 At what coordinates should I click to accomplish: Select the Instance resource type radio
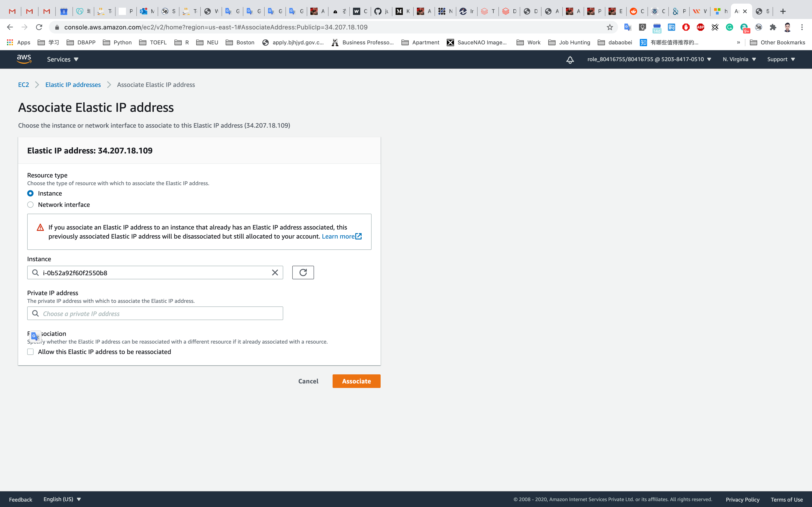click(31, 194)
